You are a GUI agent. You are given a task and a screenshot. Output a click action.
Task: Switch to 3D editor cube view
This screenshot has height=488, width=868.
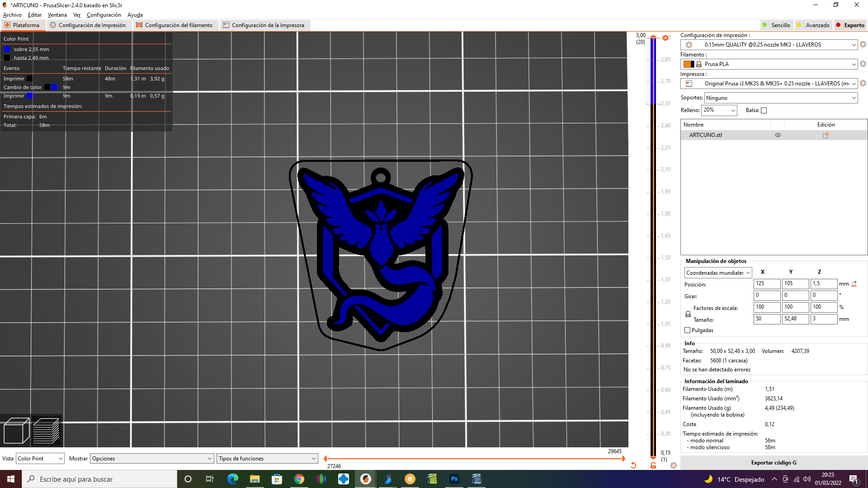pyautogui.click(x=16, y=431)
